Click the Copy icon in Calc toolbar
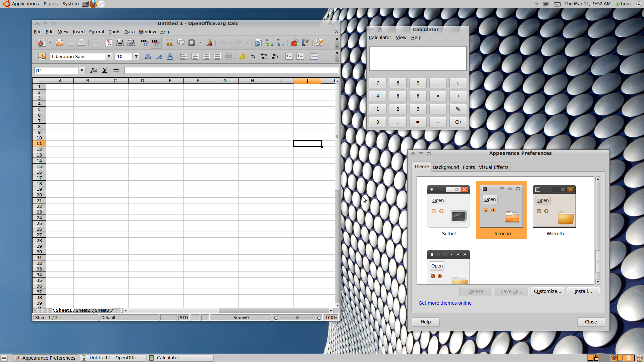The image size is (644, 362). (x=181, y=43)
